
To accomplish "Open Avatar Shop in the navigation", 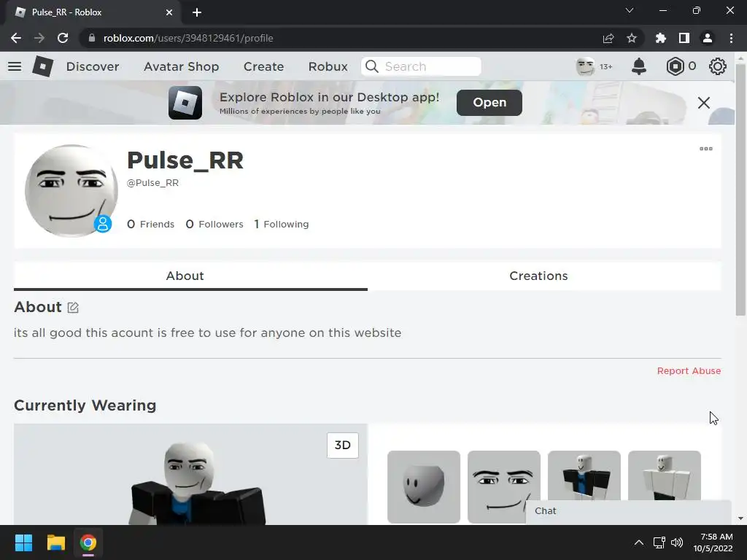I will pos(182,66).
